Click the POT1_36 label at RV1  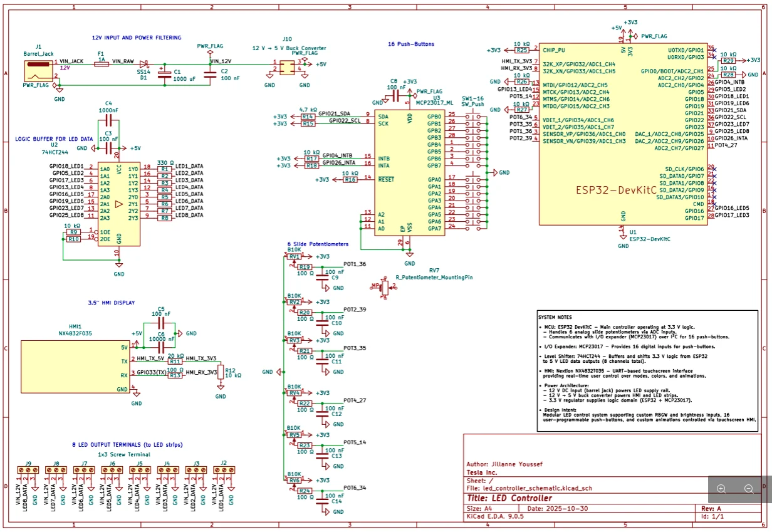coord(355,264)
